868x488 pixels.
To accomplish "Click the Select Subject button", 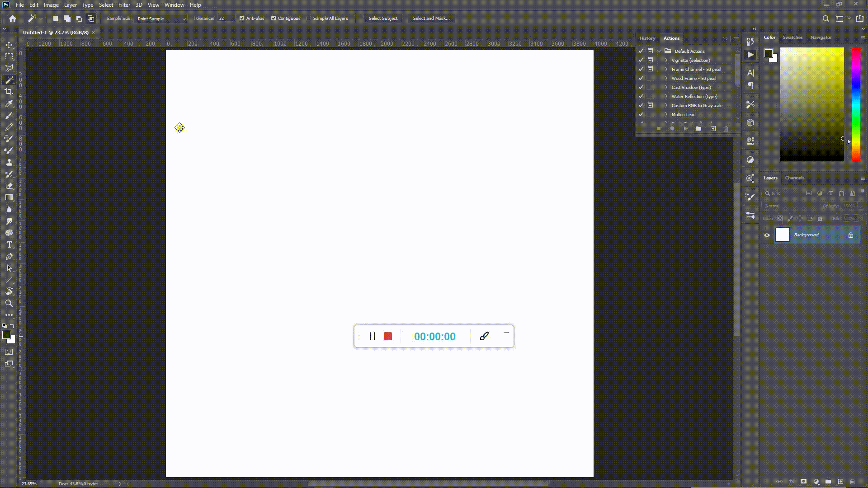I will point(383,19).
